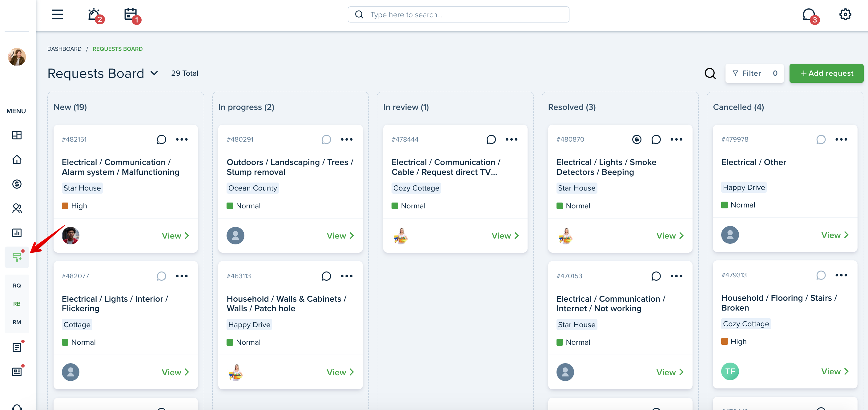View request #480870 details
The width and height of the screenshot is (868, 410).
point(669,235)
